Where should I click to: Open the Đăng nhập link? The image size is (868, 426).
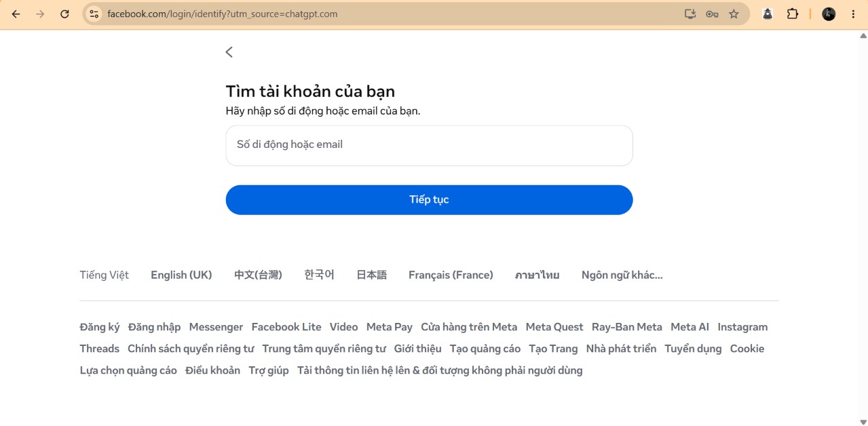pos(154,327)
